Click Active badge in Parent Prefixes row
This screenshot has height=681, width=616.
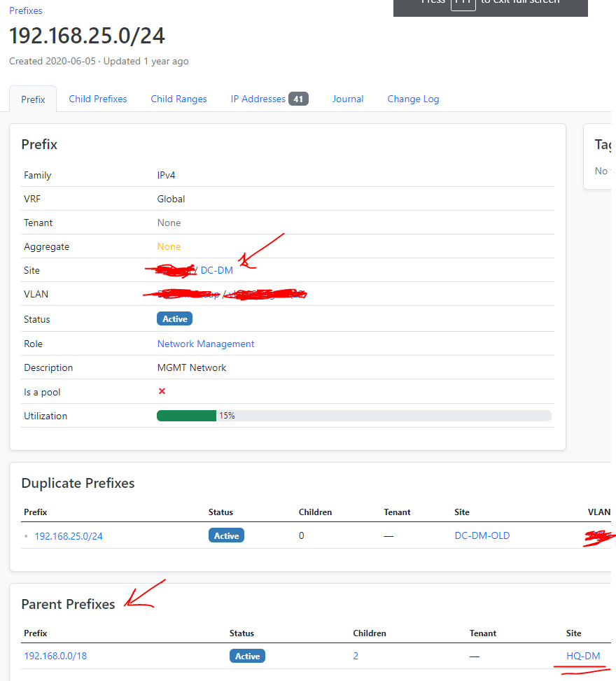[x=247, y=656]
